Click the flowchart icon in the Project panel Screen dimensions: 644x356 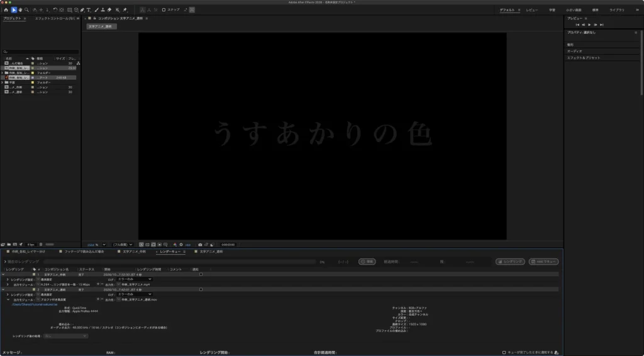[78, 64]
